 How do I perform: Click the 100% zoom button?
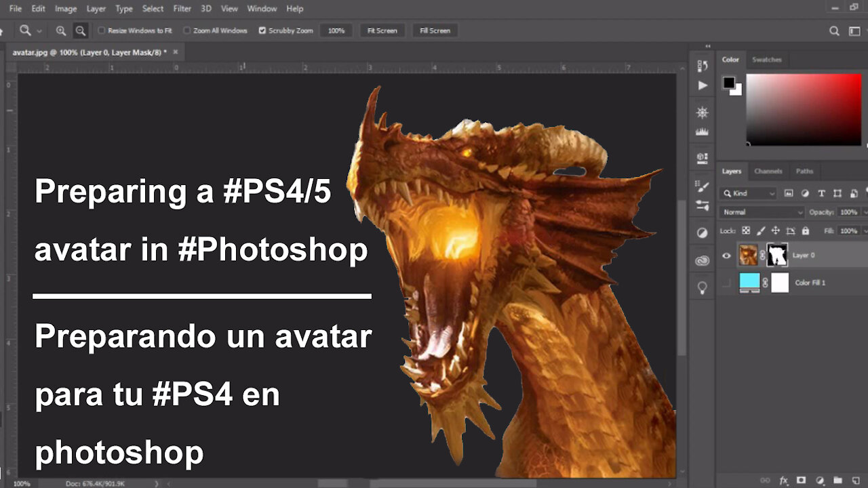pyautogui.click(x=336, y=30)
